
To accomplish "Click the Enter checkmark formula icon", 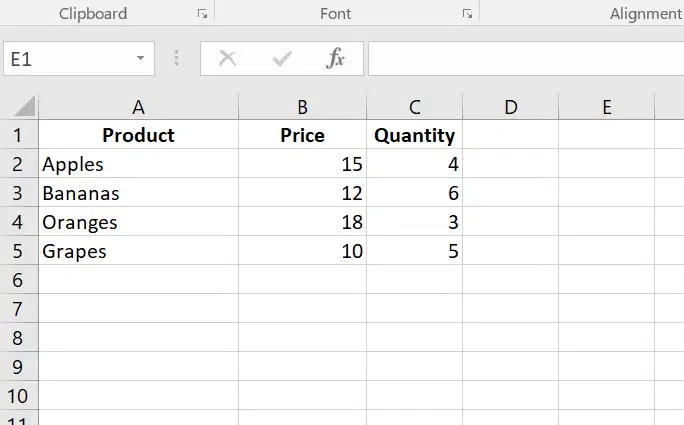I will 282,59.
